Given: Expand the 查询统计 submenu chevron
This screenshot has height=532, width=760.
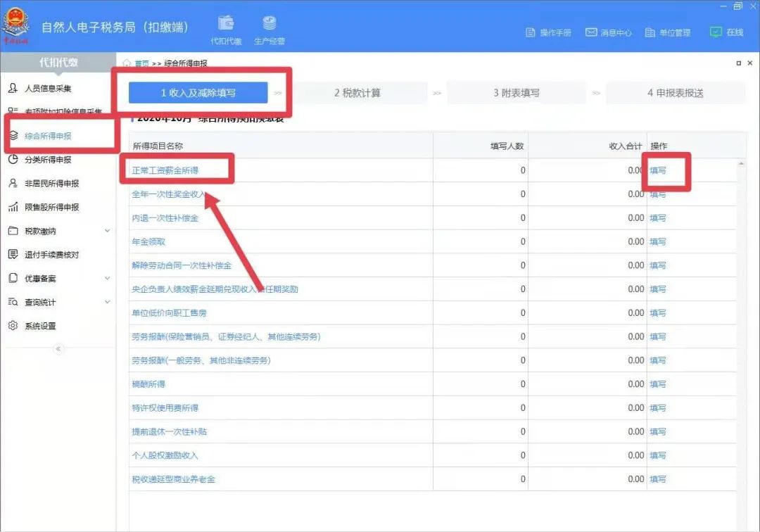Looking at the screenshot, I should pos(108,302).
